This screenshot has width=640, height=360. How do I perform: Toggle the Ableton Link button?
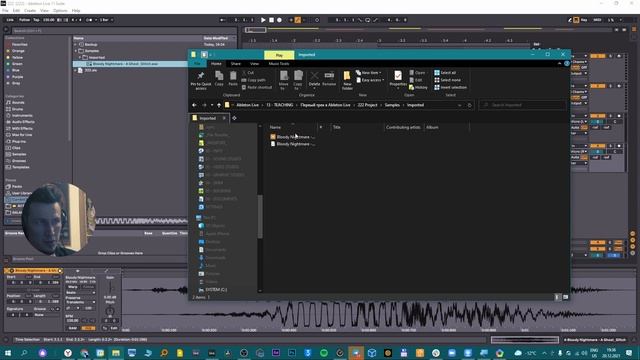(x=10, y=20)
